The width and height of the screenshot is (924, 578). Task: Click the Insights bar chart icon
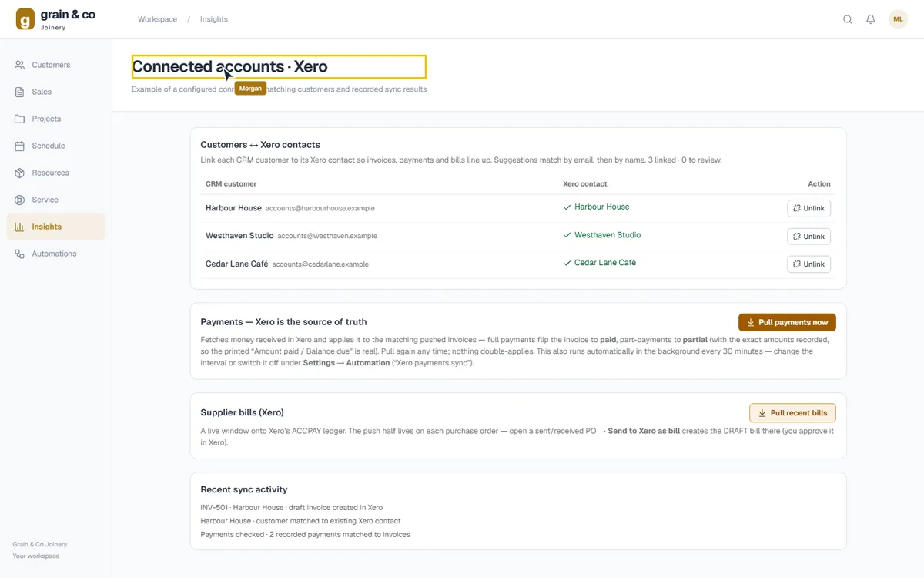[x=19, y=227]
